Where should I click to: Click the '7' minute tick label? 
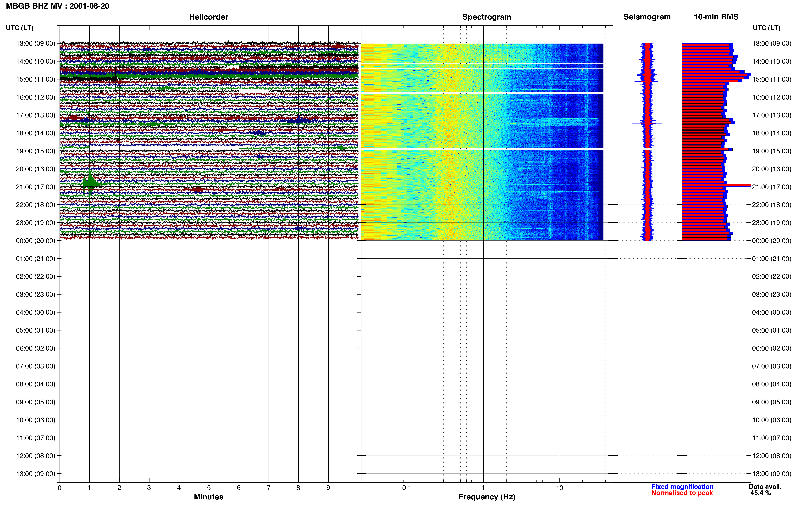pyautogui.click(x=269, y=487)
